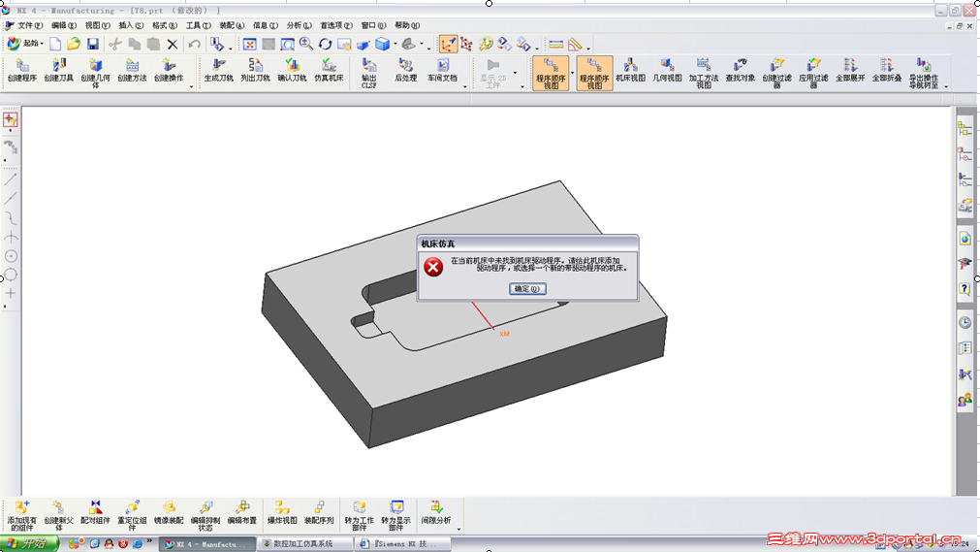Open the 分析 menu
Image resolution: width=980 pixels, height=552 pixels.
[299, 25]
